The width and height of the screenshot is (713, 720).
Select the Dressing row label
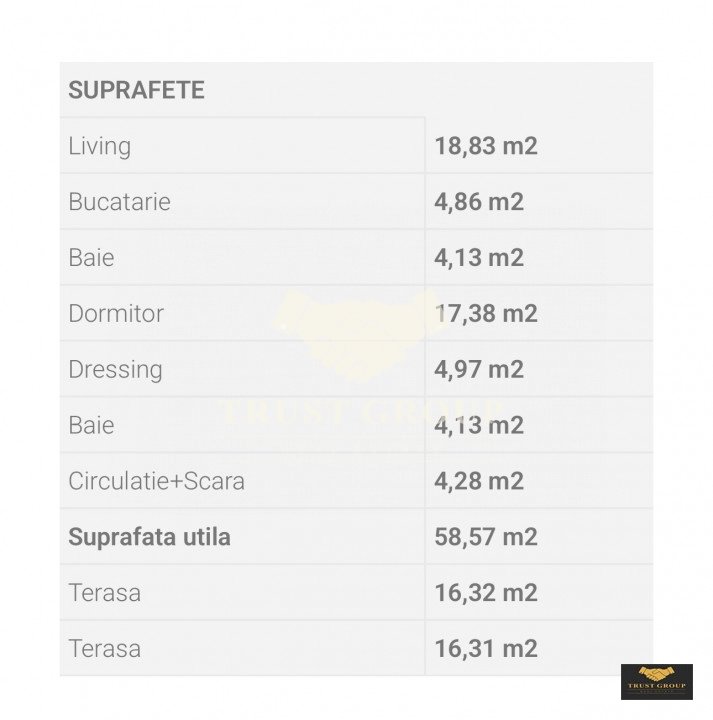click(115, 369)
